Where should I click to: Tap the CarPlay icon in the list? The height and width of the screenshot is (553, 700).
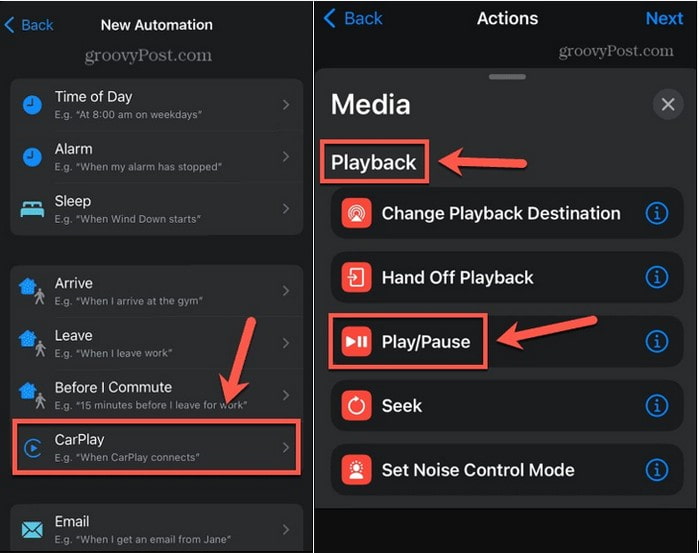click(x=32, y=447)
